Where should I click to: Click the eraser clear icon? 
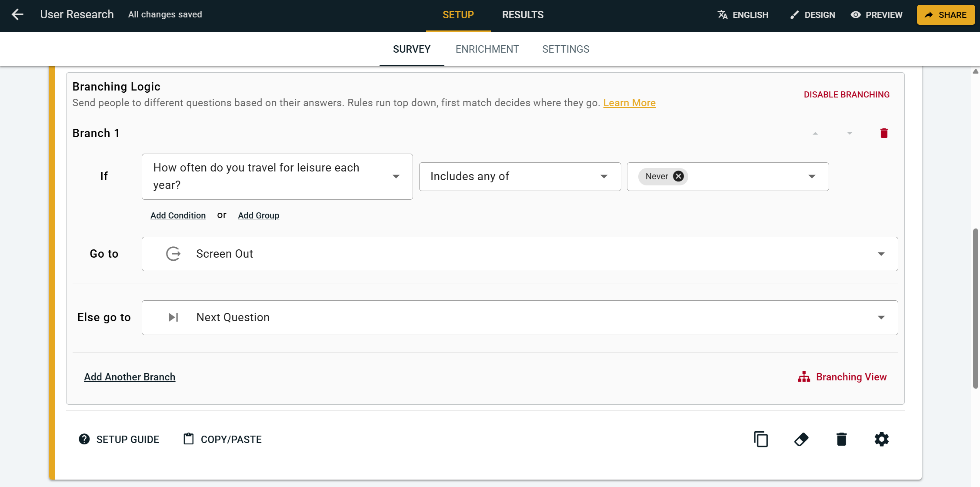[801, 439]
